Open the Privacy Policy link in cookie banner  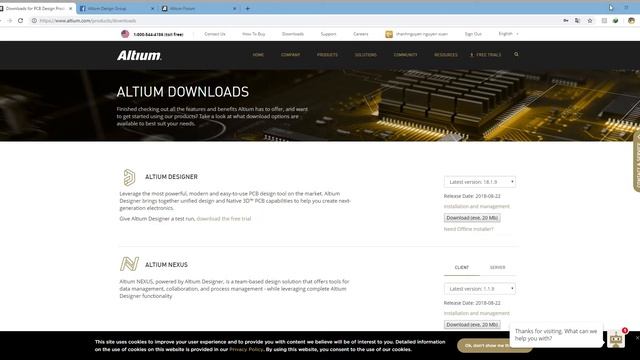(x=246, y=349)
